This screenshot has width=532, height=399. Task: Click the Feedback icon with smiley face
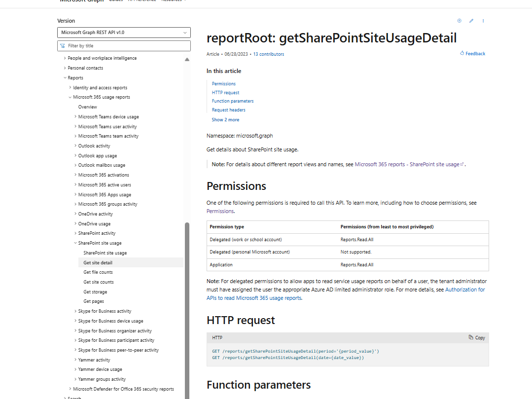pyautogui.click(x=463, y=53)
